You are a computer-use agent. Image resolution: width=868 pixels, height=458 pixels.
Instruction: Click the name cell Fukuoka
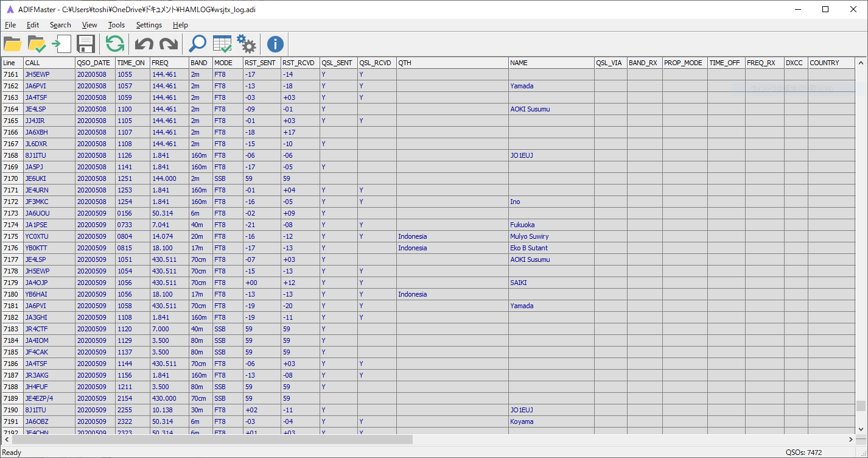[x=551, y=225]
